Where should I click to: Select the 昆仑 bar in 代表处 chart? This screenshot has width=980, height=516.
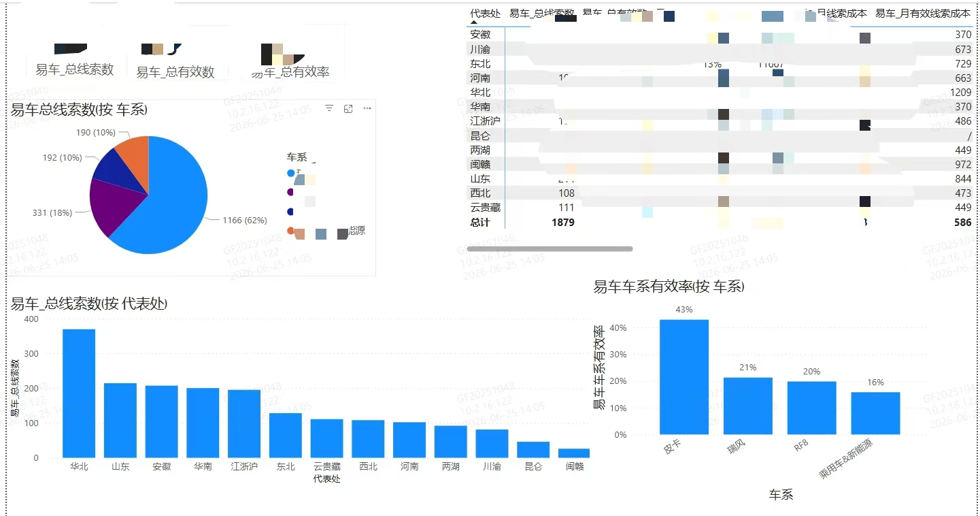pos(533,450)
